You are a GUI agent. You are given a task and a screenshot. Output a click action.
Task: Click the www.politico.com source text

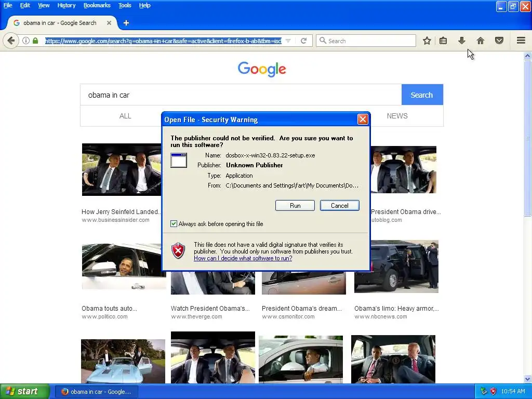(104, 316)
